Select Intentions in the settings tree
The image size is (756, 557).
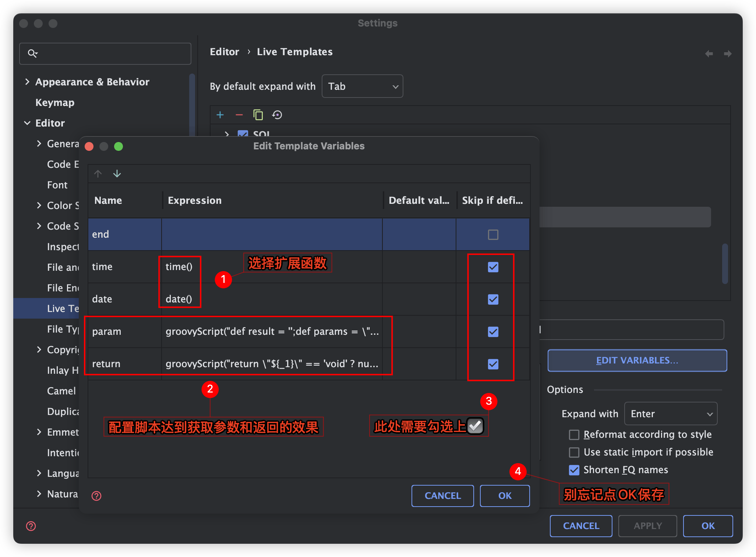click(63, 453)
